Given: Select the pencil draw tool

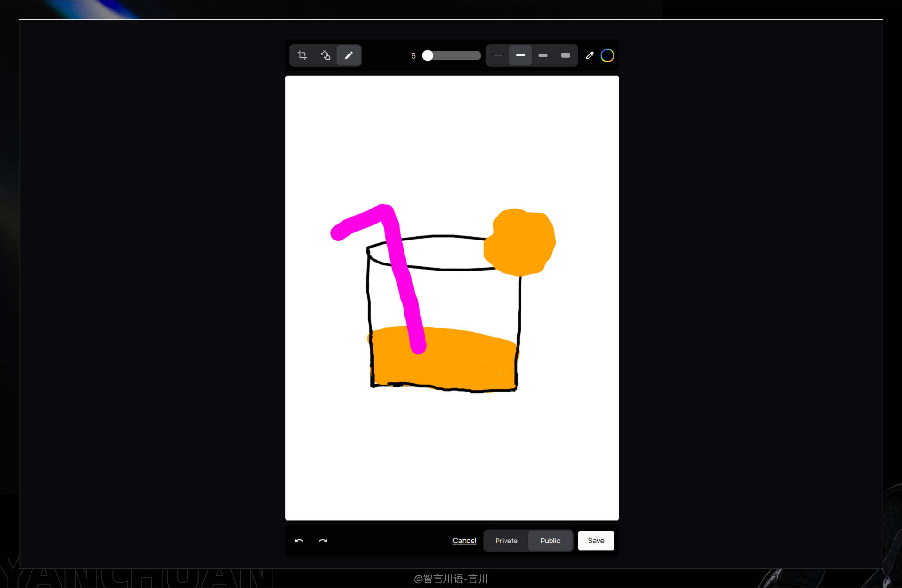Looking at the screenshot, I should [x=349, y=55].
